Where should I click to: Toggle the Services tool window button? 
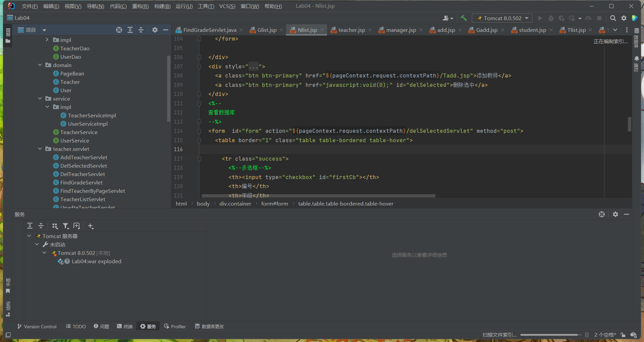click(148, 326)
